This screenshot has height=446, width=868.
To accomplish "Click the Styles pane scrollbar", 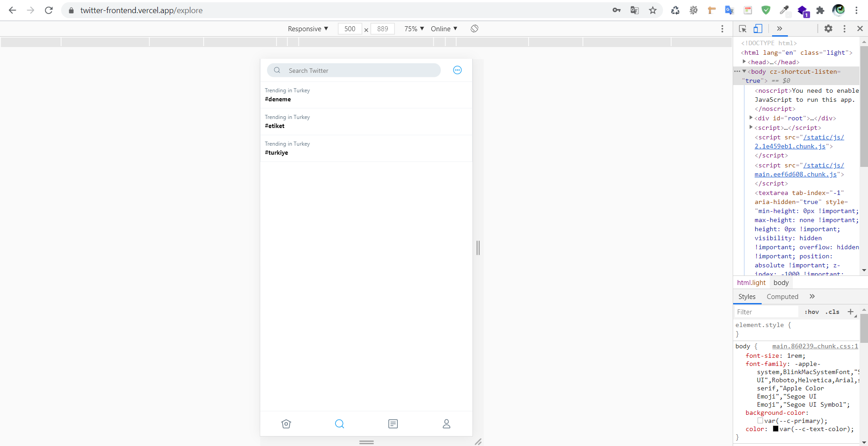I will [864, 328].
